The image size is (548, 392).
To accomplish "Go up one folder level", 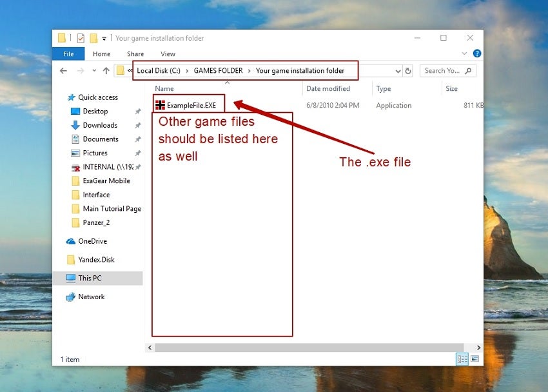I will click(106, 71).
